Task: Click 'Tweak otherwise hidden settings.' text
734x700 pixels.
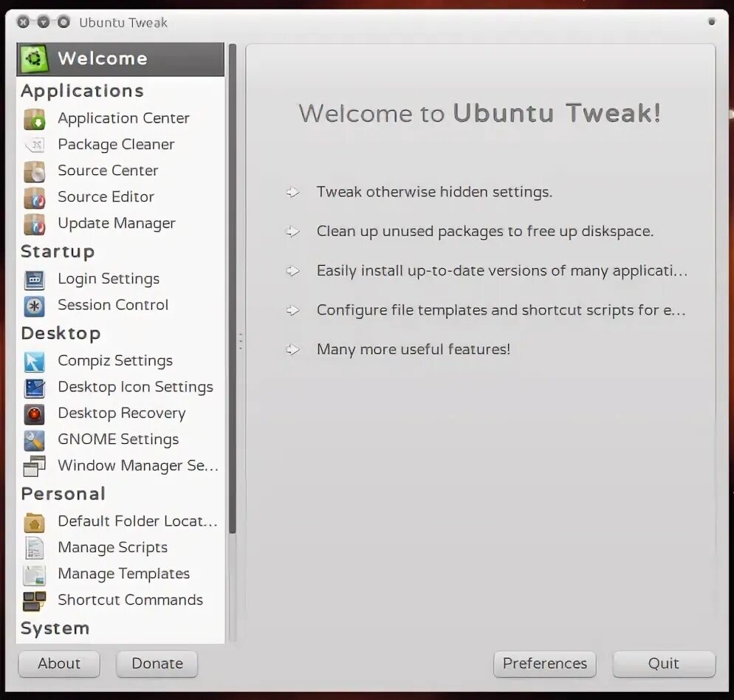Action: (434, 192)
